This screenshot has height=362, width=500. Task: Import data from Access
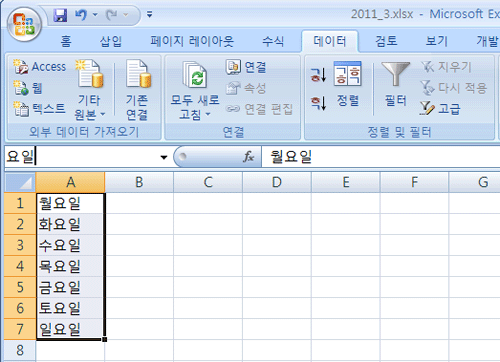tap(39, 67)
